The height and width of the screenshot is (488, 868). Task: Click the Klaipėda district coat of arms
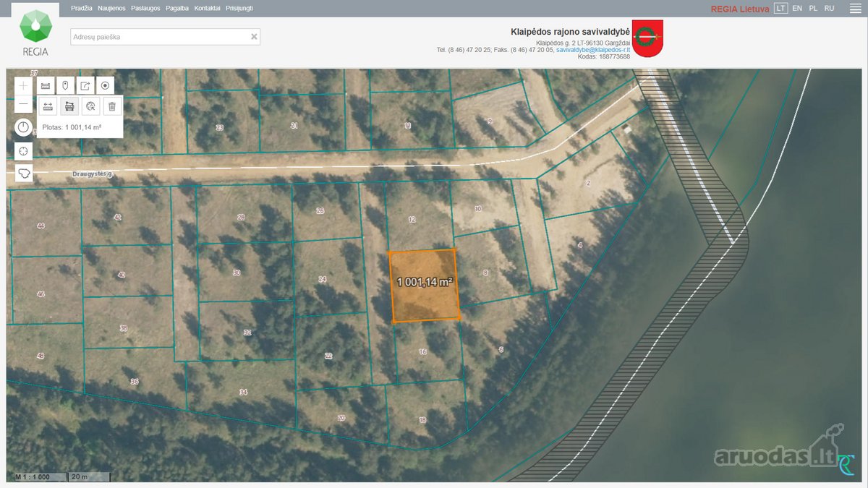tap(647, 40)
